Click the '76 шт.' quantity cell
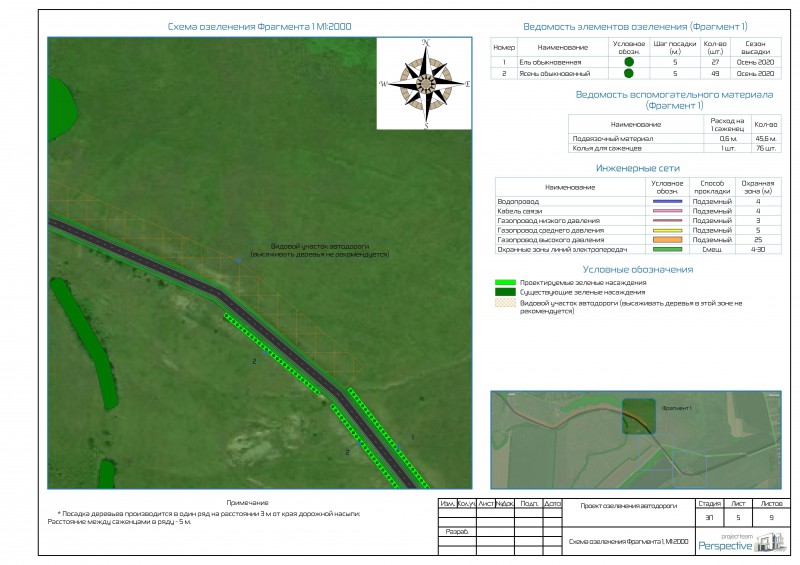The image size is (800, 565). pyautogui.click(x=766, y=149)
